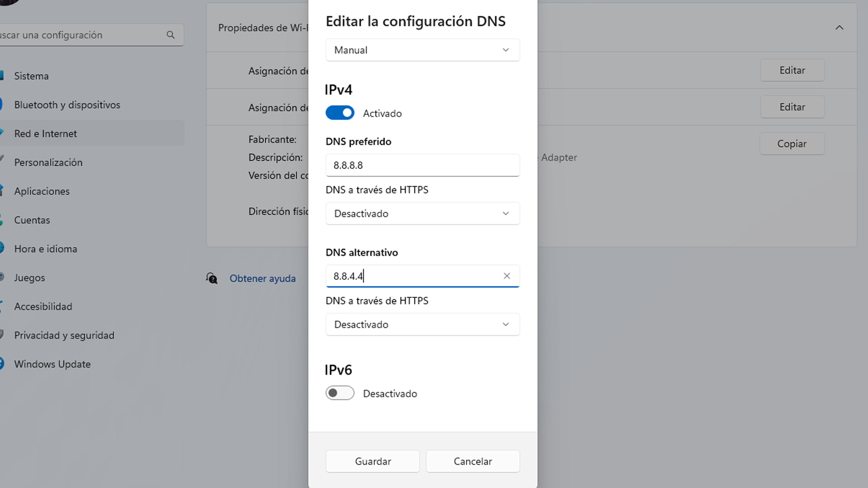The image size is (868, 488).
Task: Click Cancelar to discard changes
Action: (x=473, y=461)
